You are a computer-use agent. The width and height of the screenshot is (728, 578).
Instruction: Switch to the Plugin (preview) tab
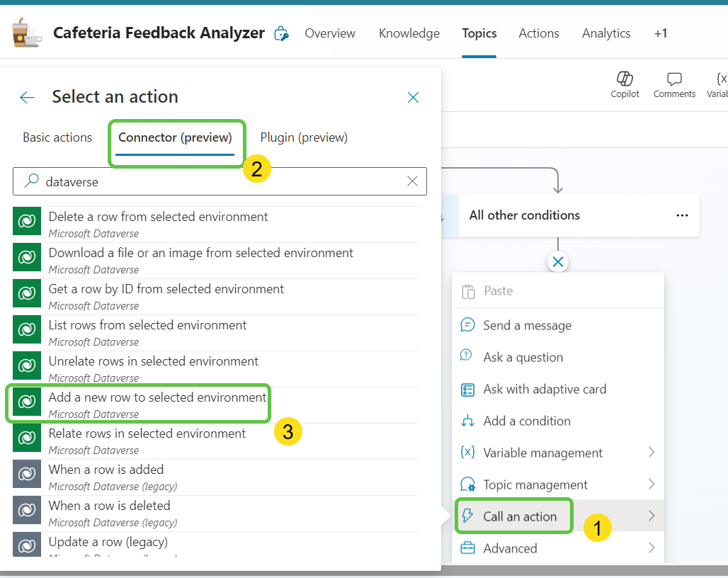click(304, 137)
